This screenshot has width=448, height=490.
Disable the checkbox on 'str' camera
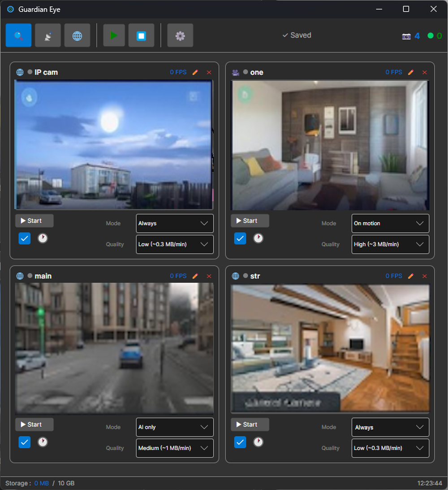coord(241,442)
